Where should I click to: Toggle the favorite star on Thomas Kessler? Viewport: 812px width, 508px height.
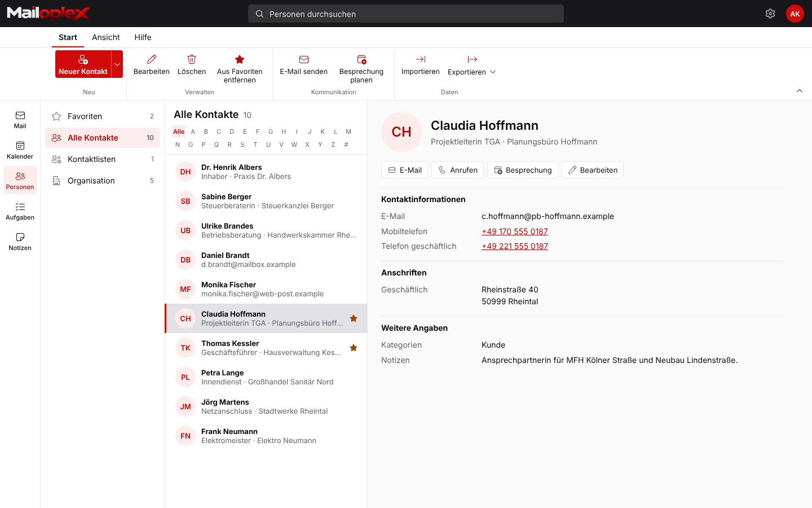click(354, 348)
